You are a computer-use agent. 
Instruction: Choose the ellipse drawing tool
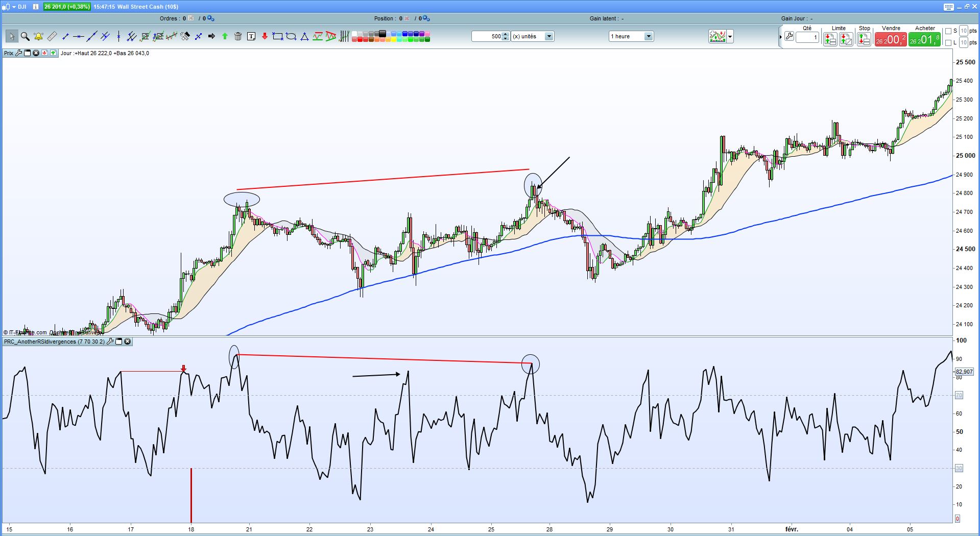[291, 36]
